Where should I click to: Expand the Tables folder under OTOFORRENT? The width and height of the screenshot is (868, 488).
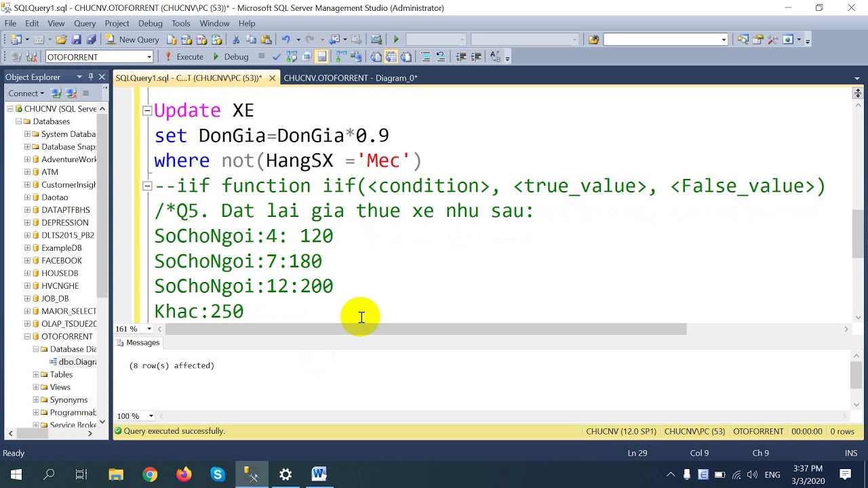pyautogui.click(x=36, y=374)
